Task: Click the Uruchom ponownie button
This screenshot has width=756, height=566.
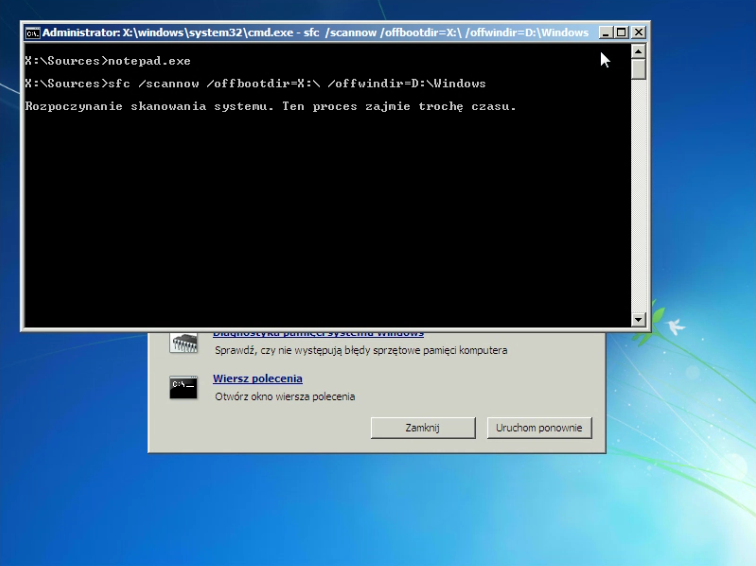Action: pos(539,428)
